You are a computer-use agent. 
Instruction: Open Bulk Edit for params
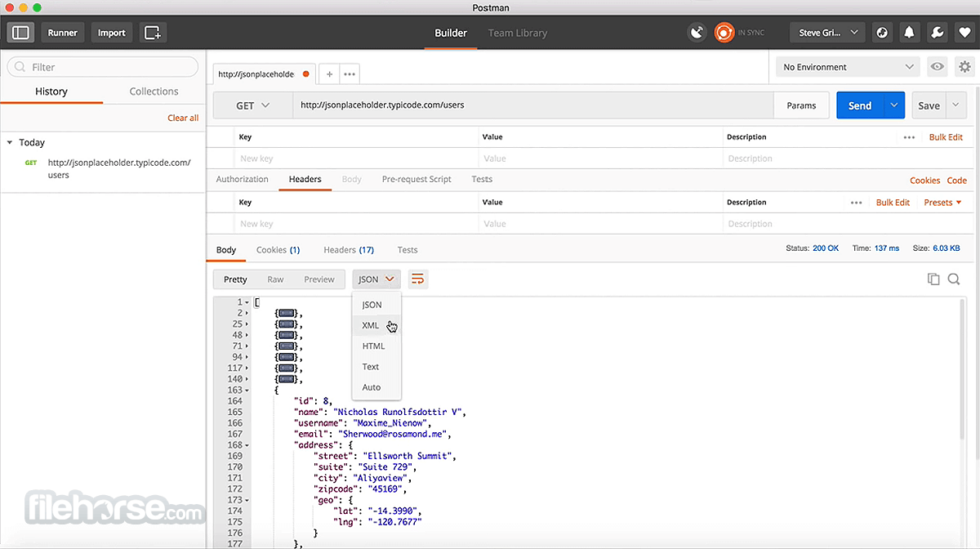(946, 137)
